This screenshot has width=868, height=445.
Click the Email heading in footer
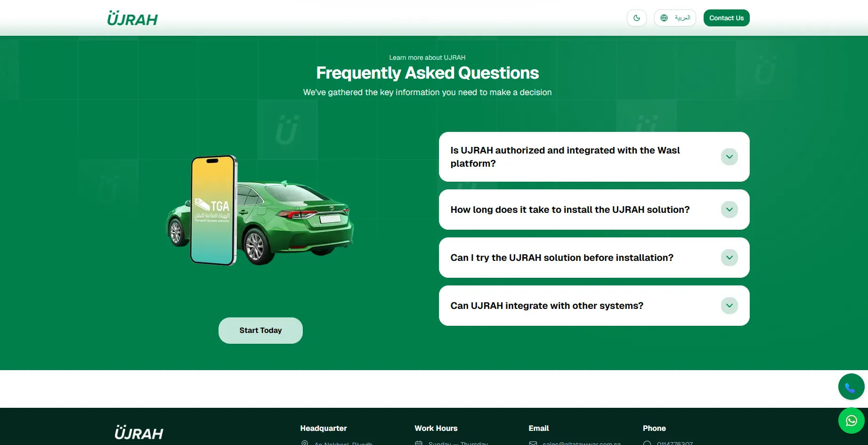pyautogui.click(x=538, y=428)
